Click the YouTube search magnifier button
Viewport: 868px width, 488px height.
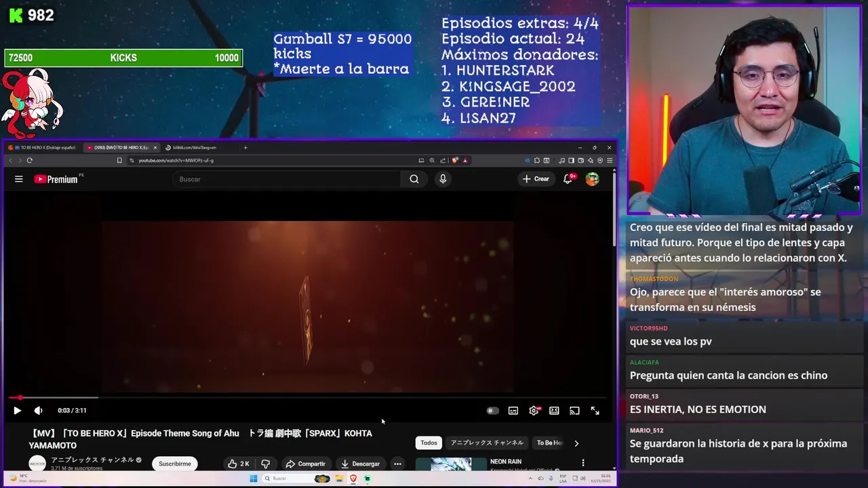click(x=414, y=179)
